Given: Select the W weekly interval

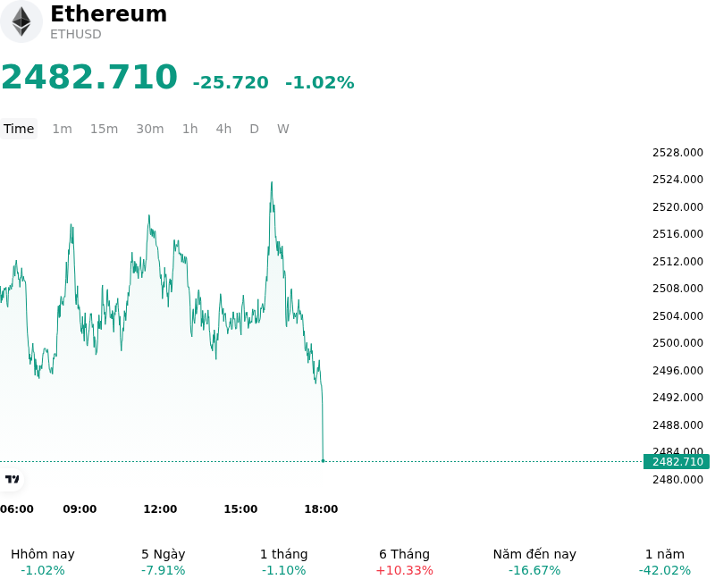Looking at the screenshot, I should point(282,129).
